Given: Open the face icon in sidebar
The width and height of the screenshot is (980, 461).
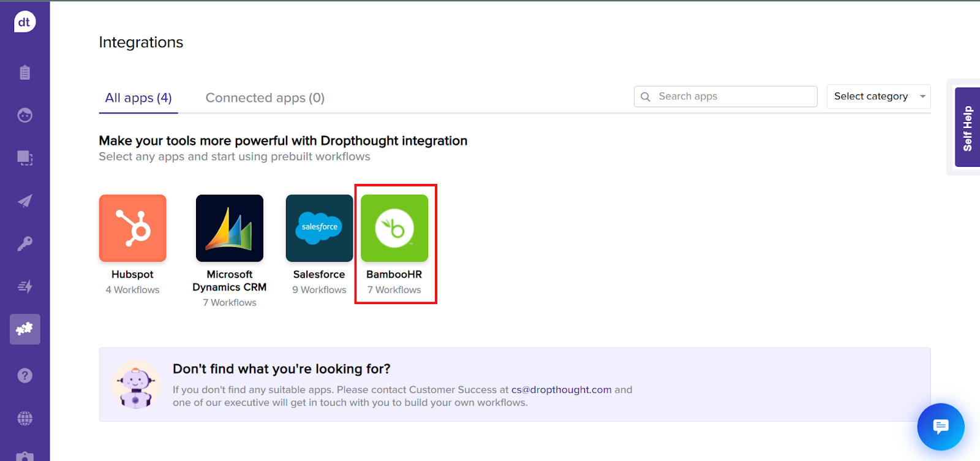Looking at the screenshot, I should pos(24,115).
